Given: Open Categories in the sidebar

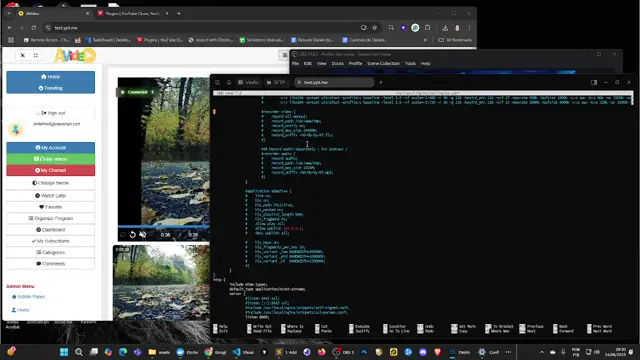Looking at the screenshot, I should click(x=51, y=253).
